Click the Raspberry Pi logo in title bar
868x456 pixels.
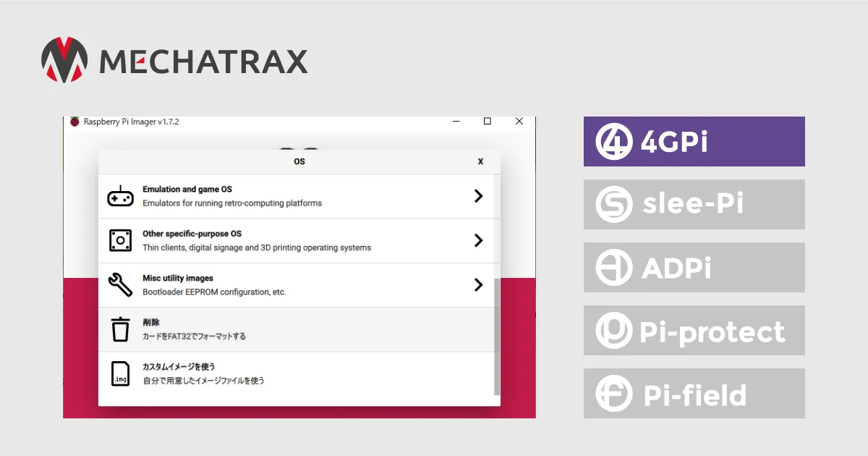(x=75, y=122)
